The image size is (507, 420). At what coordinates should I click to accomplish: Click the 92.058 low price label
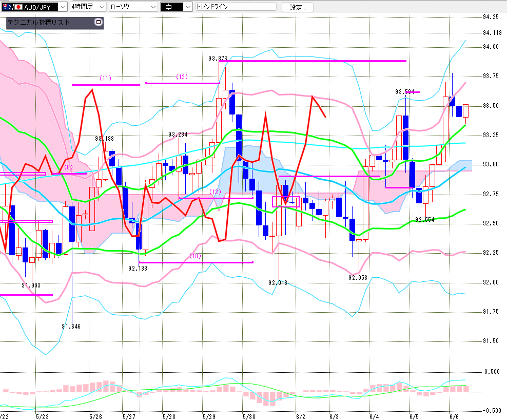(x=358, y=278)
